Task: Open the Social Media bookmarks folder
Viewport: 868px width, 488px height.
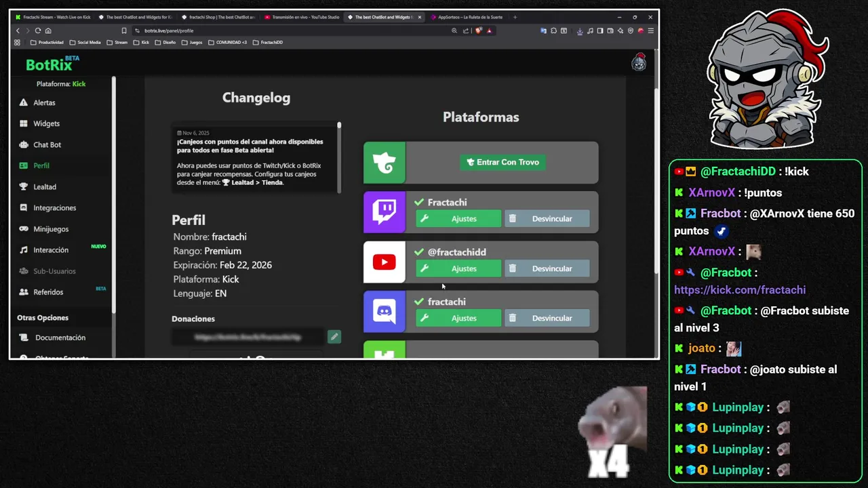Action: click(x=85, y=42)
